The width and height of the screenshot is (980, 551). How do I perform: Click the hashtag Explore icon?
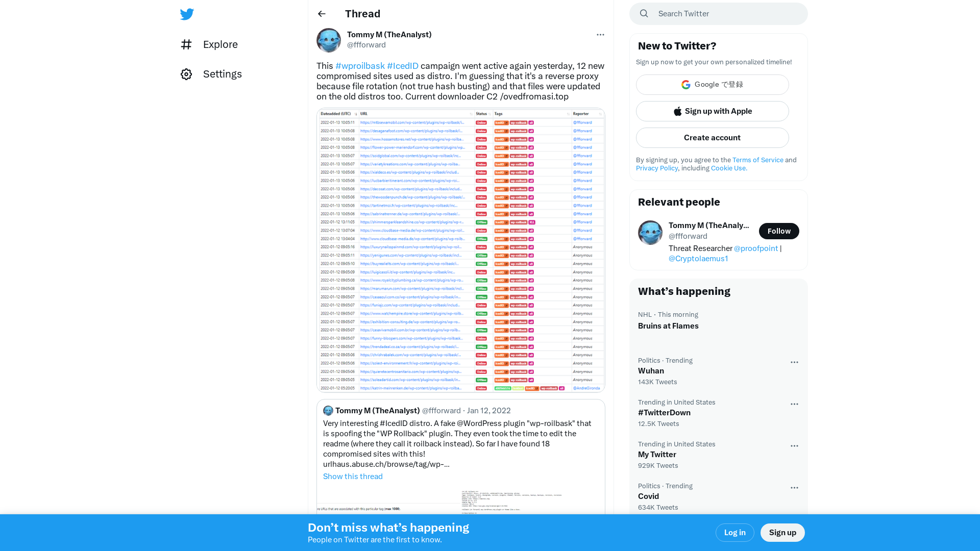pos(186,44)
